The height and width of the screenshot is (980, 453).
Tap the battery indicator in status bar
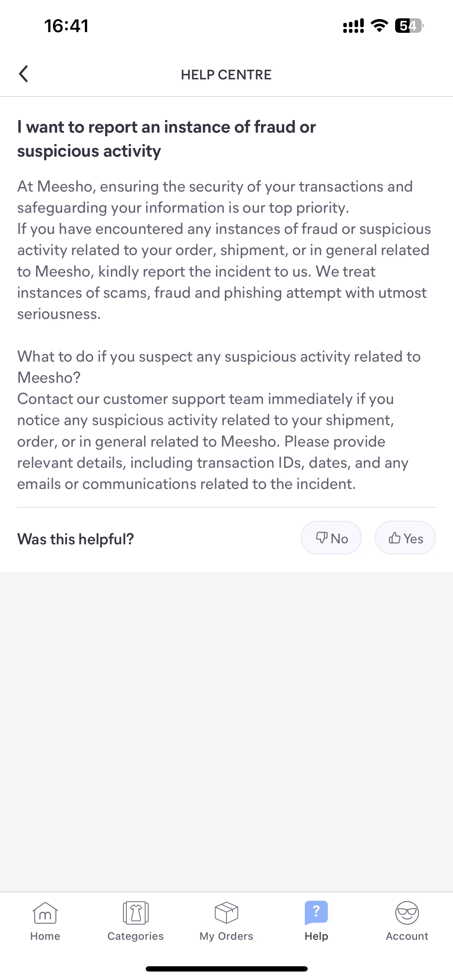tap(409, 26)
